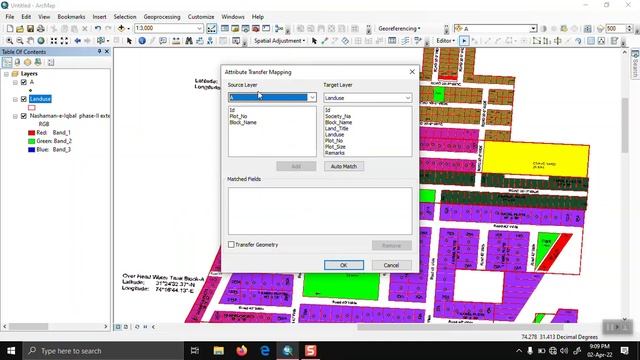Open the Spatial Adjustment menu dropdown

280,41
